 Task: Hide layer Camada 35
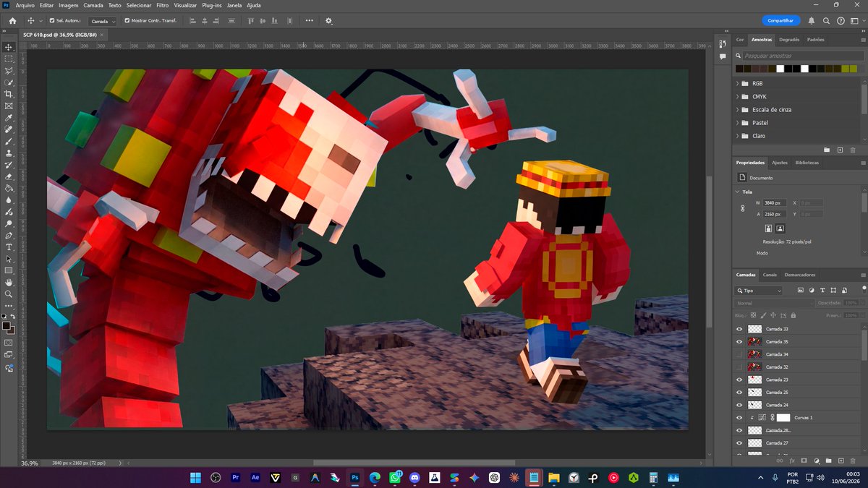(x=739, y=341)
